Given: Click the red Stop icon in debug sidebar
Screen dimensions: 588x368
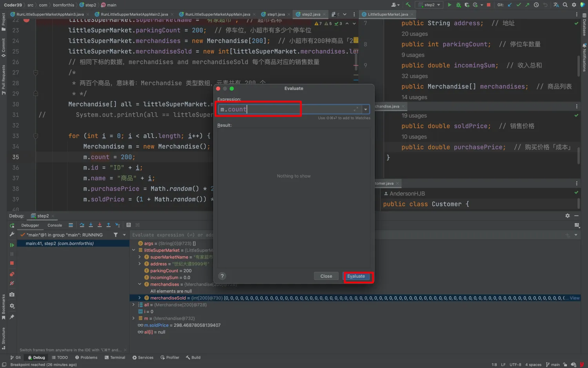Looking at the screenshot, I should [12, 263].
